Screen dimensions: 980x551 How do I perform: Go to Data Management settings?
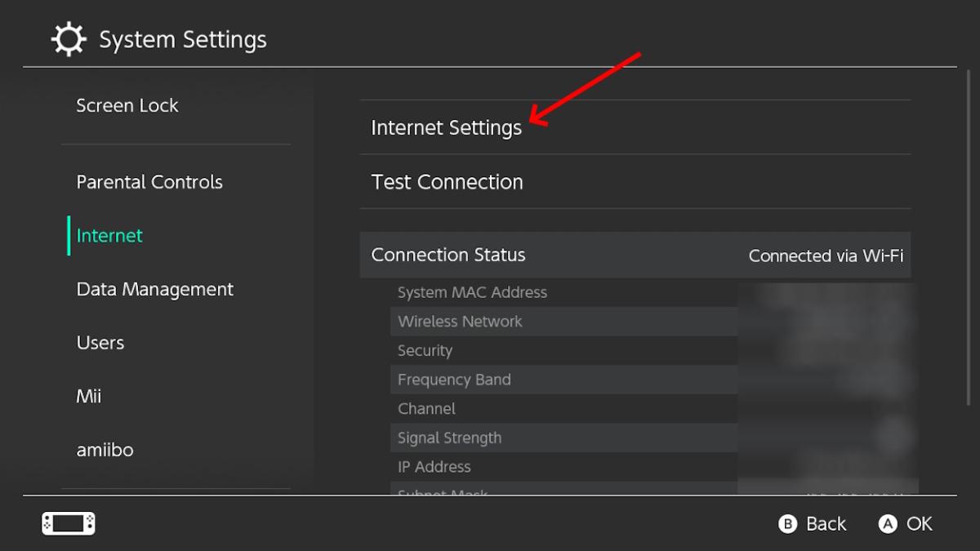[155, 290]
